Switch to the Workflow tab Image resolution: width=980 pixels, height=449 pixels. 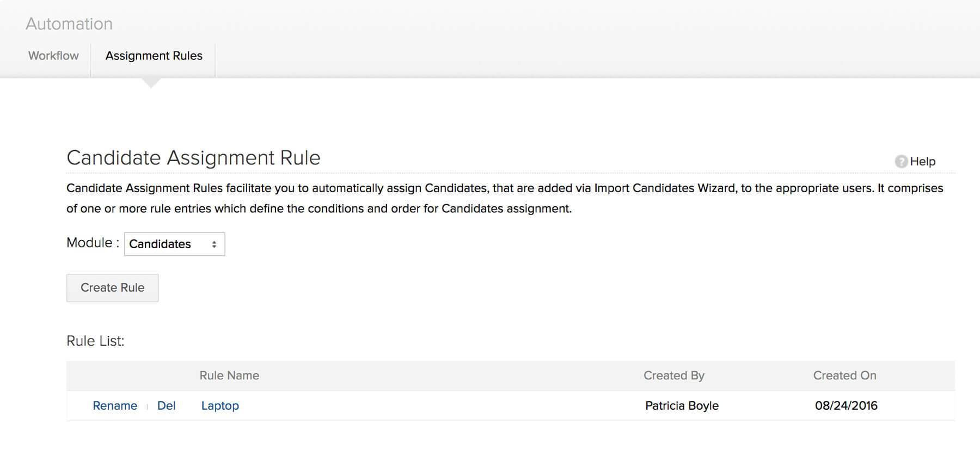tap(53, 56)
